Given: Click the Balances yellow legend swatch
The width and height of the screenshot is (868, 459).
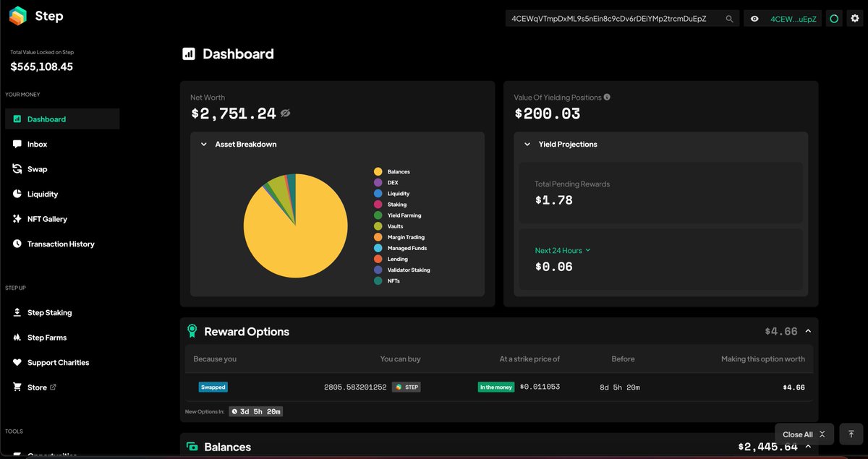Looking at the screenshot, I should point(378,171).
